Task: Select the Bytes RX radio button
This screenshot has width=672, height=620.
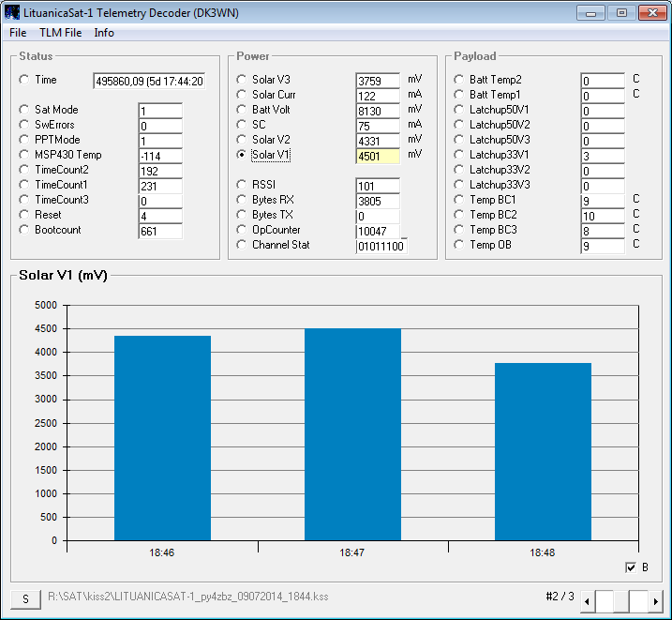Action: click(x=241, y=200)
